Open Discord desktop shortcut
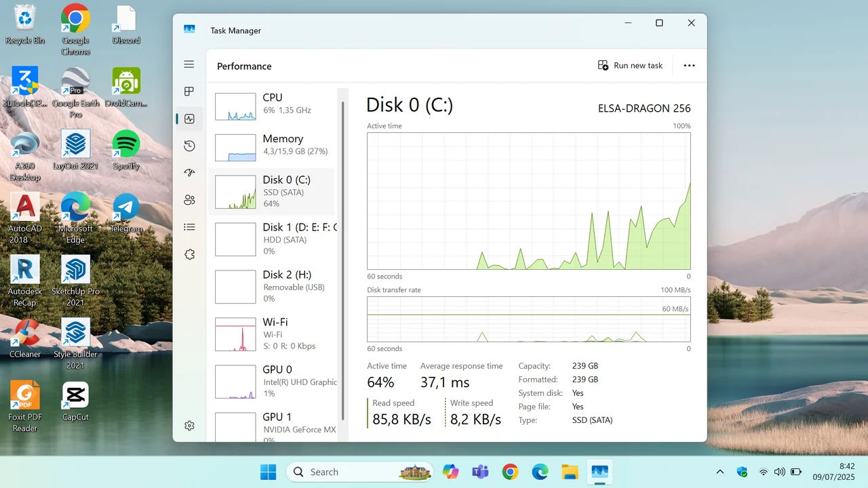 coord(126,24)
